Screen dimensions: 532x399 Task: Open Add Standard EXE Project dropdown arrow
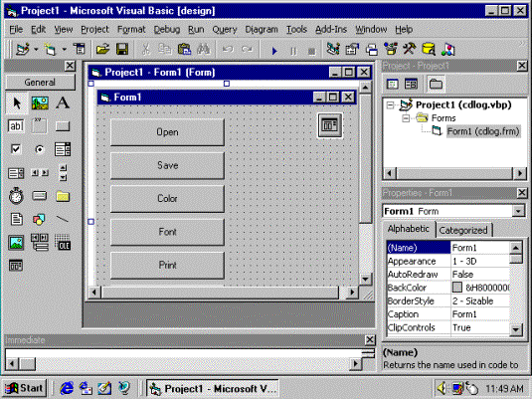[36, 50]
